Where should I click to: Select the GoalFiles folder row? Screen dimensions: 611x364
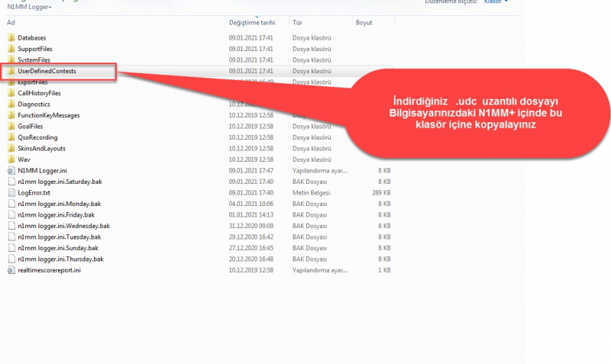32,127
